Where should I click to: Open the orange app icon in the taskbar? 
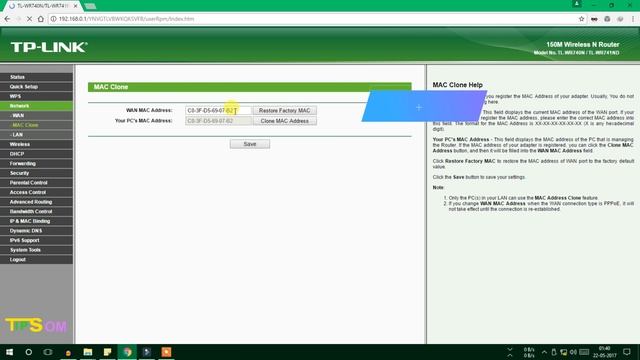[167, 352]
